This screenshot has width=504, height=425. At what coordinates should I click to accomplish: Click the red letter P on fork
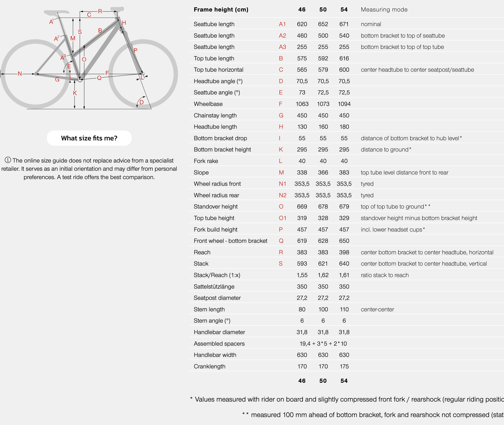[135, 50]
